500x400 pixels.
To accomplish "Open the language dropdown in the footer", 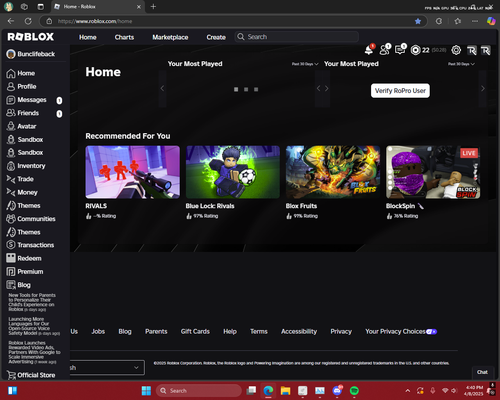I will (x=107, y=368).
